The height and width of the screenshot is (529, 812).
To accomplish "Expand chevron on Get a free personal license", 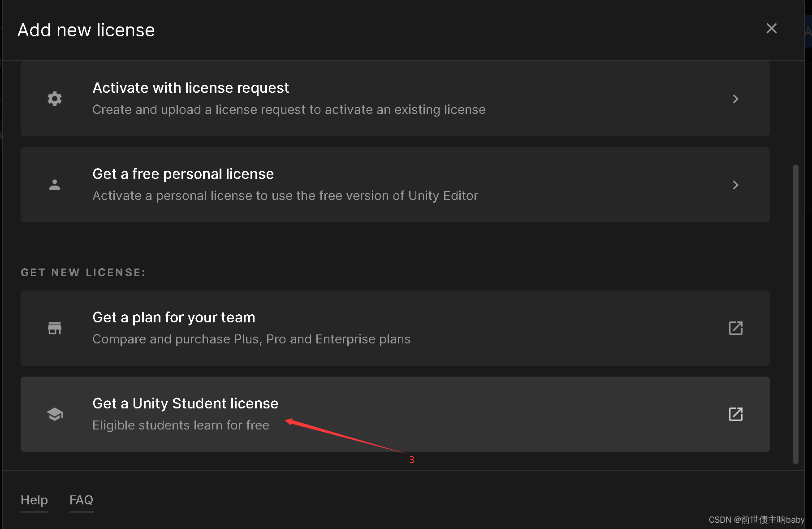I will click(735, 185).
